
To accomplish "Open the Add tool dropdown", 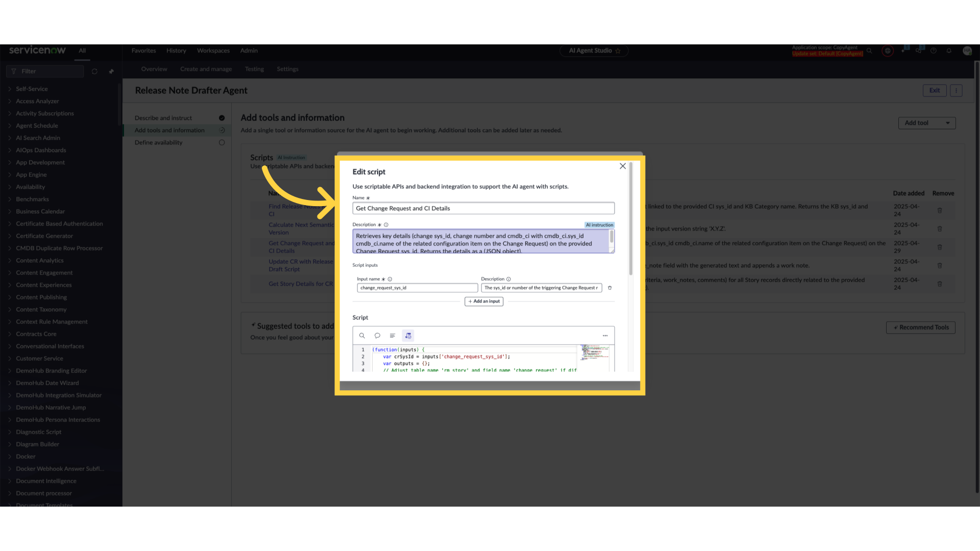I will pos(927,123).
